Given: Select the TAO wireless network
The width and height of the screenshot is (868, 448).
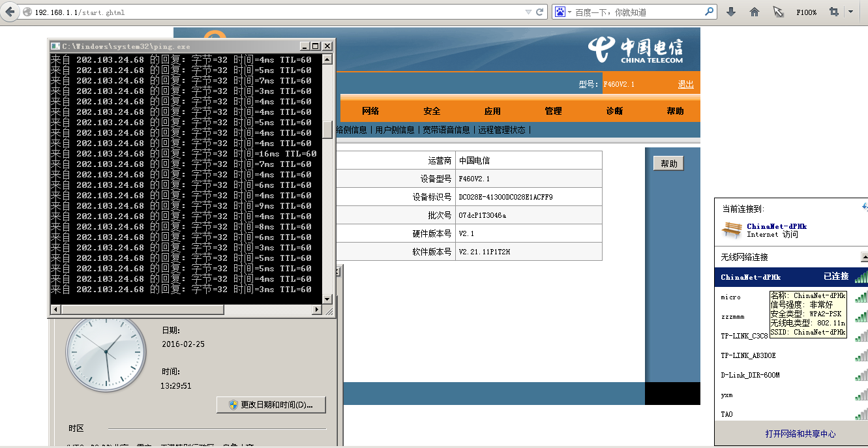Looking at the screenshot, I should (x=726, y=415).
